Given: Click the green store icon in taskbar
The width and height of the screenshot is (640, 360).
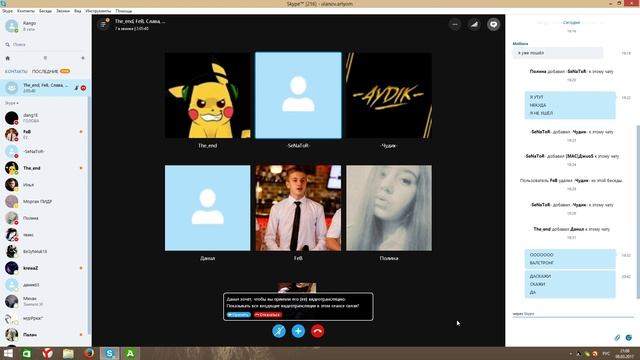Looking at the screenshot, I should pos(27,353).
